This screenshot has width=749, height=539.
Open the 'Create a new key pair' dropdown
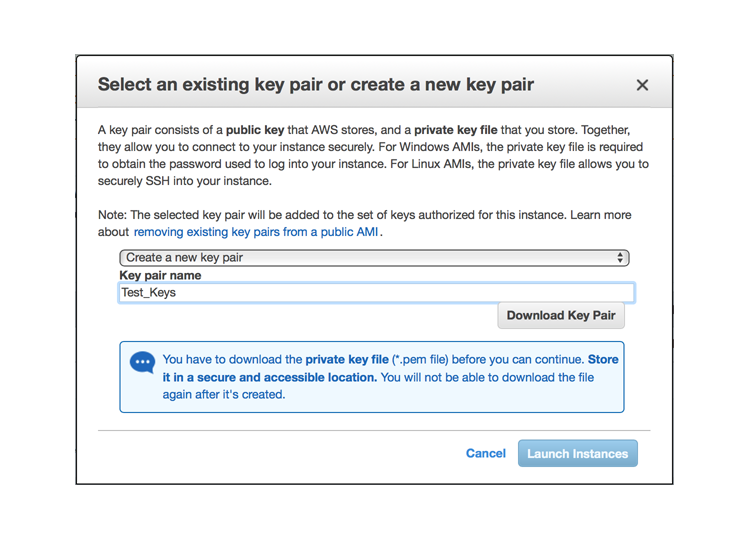pyautogui.click(x=374, y=258)
